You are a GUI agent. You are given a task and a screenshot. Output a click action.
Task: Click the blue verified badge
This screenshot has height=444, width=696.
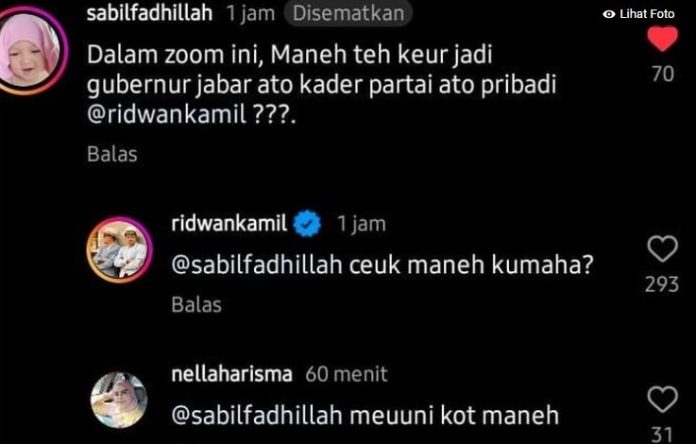(308, 224)
